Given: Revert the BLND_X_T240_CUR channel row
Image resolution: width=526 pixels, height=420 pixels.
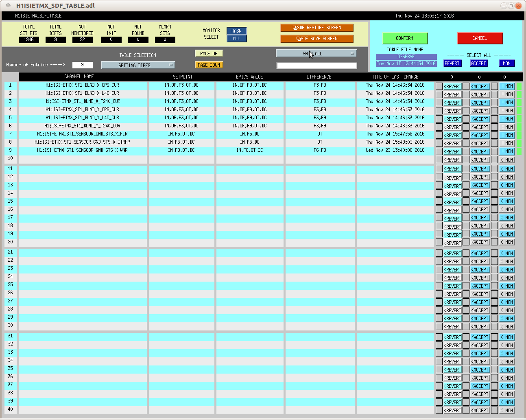Looking at the screenshot, I should (x=453, y=103).
